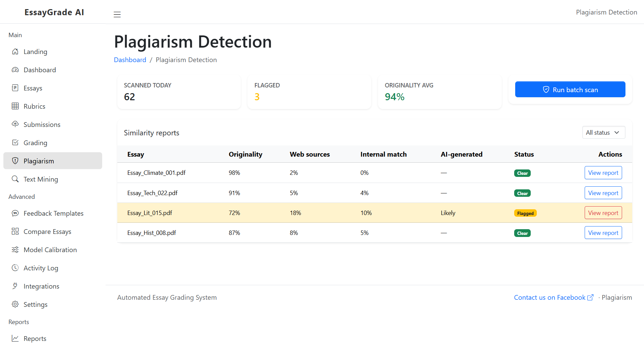This screenshot has width=644, height=348.
Task: Open the Activity Log clock icon
Action: pos(15,268)
